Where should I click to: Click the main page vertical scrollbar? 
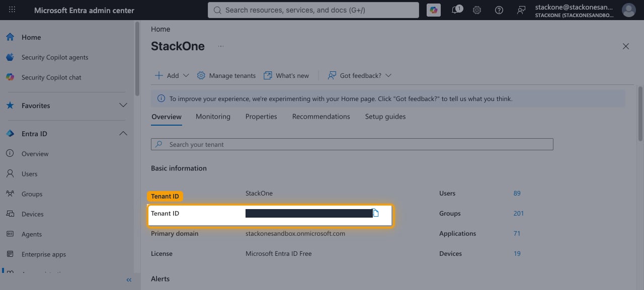click(x=640, y=114)
